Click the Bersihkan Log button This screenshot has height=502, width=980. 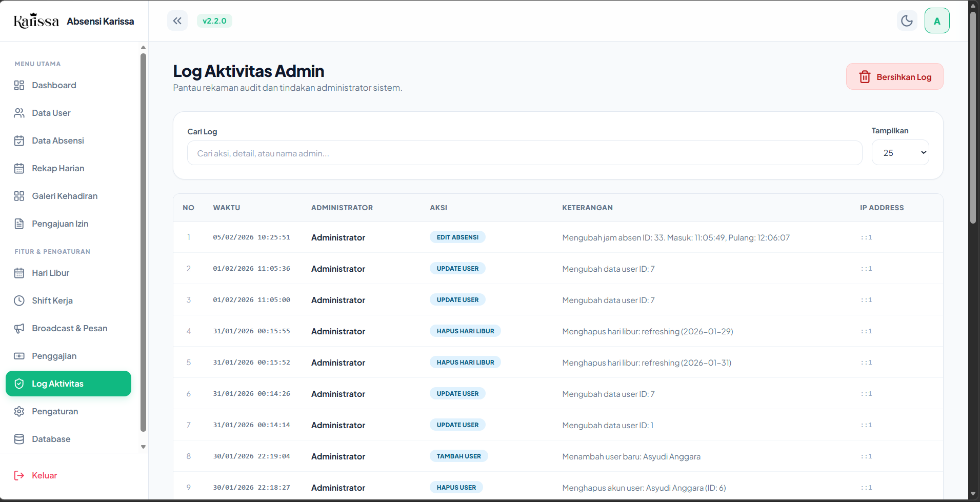894,77
